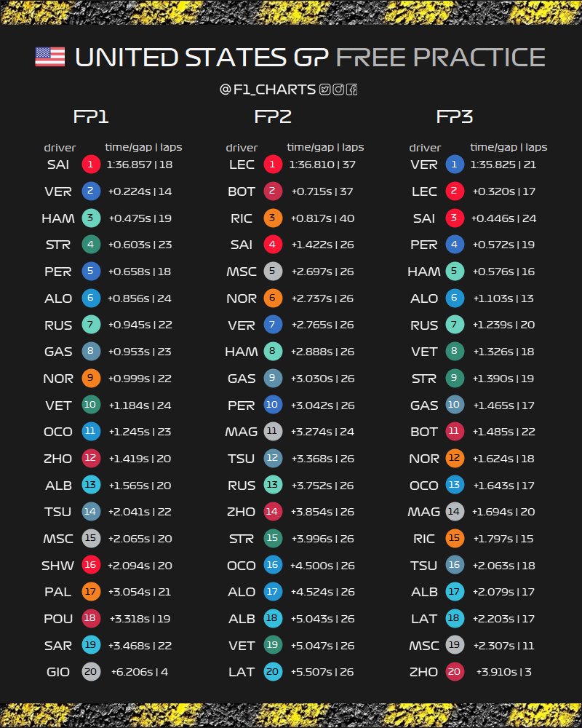Click the United States flag icon
The height and width of the screenshot is (728, 582).
[x=49, y=57]
